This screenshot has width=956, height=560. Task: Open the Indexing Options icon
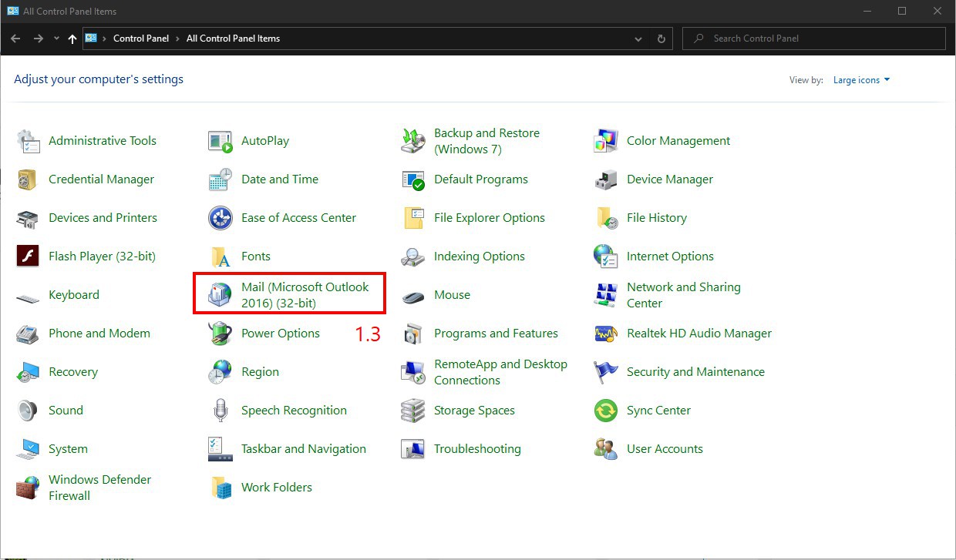[413, 257]
